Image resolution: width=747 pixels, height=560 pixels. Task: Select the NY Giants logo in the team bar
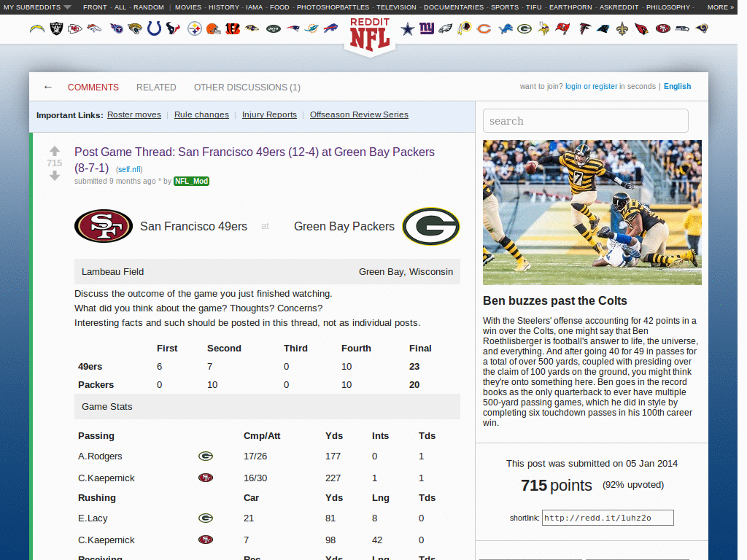click(426, 29)
